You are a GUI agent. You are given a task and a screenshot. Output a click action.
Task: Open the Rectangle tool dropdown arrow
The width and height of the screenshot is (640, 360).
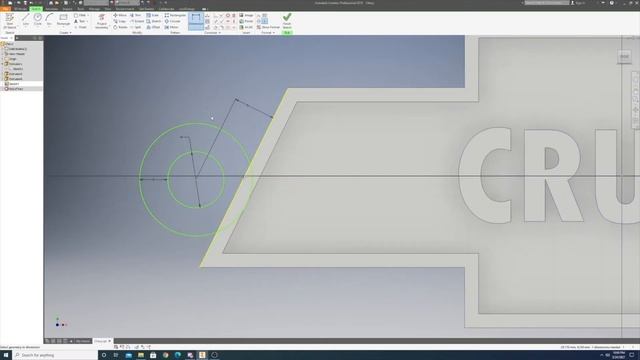point(63,27)
